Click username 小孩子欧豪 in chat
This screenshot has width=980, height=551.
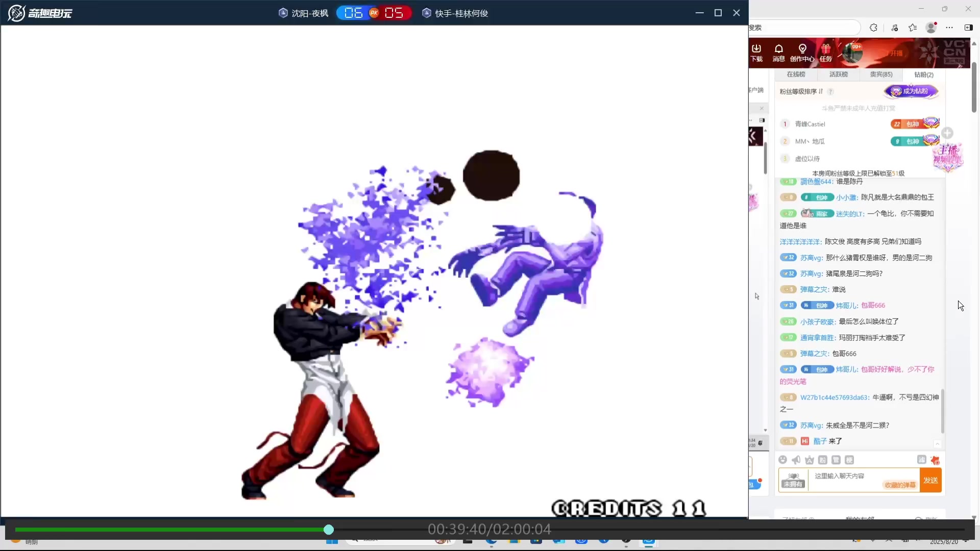[x=817, y=322]
